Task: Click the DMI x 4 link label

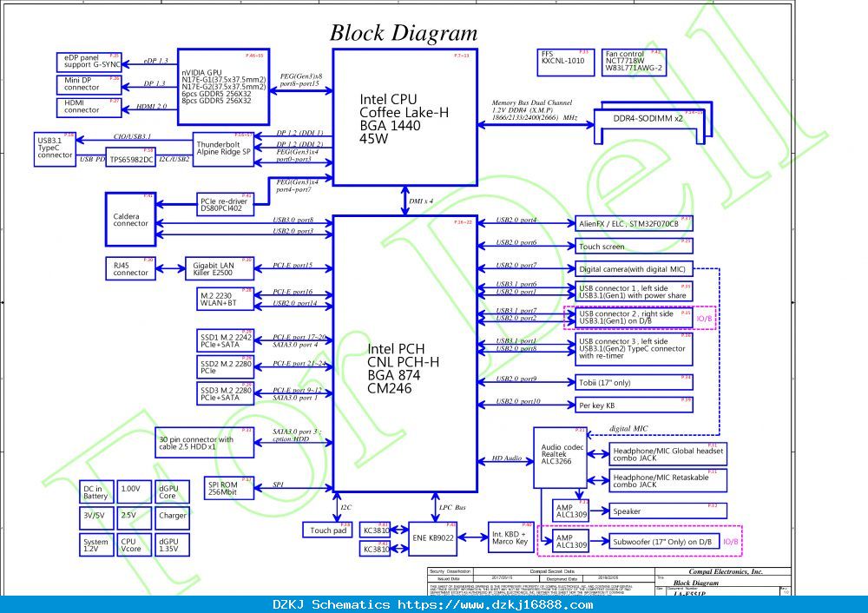Action: click(421, 201)
